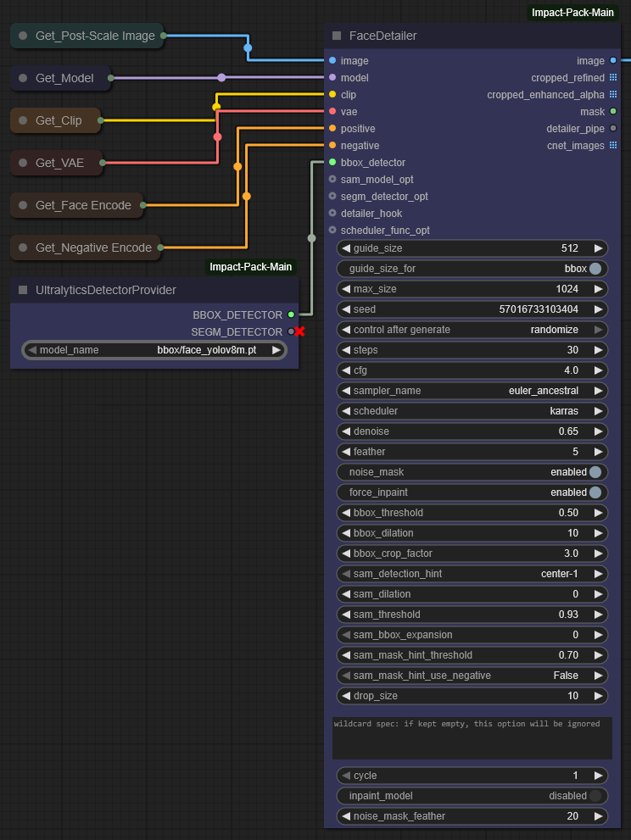Click the Get_VAE node collapse dot
Image resolution: width=631 pixels, height=840 pixels.
pyautogui.click(x=23, y=163)
